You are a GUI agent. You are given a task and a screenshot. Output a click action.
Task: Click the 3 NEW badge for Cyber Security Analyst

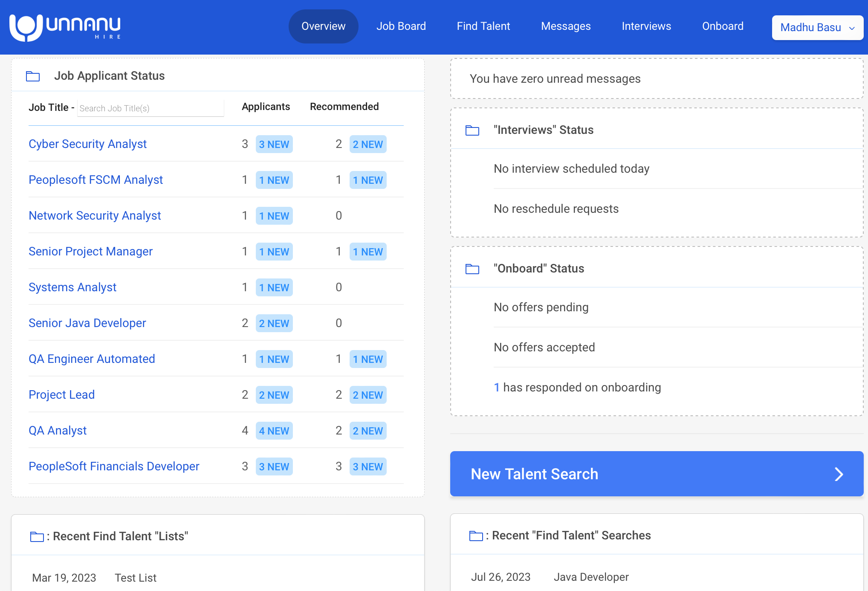[x=274, y=144]
